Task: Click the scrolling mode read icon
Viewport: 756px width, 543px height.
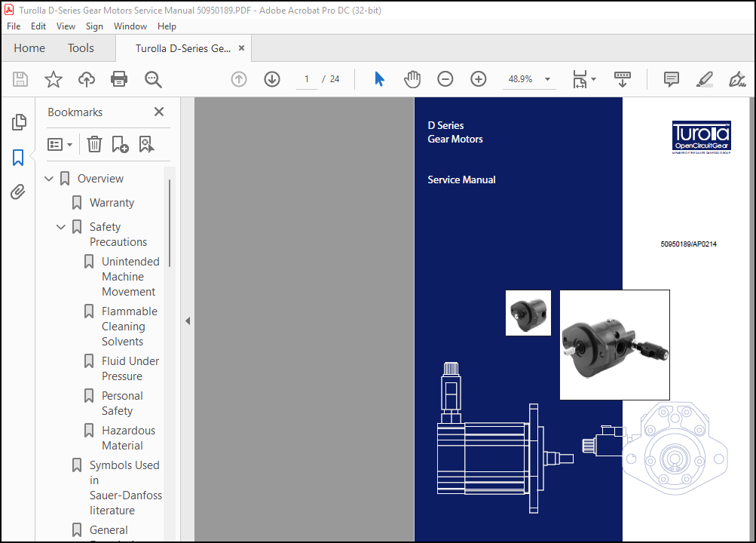Action: 623,79
